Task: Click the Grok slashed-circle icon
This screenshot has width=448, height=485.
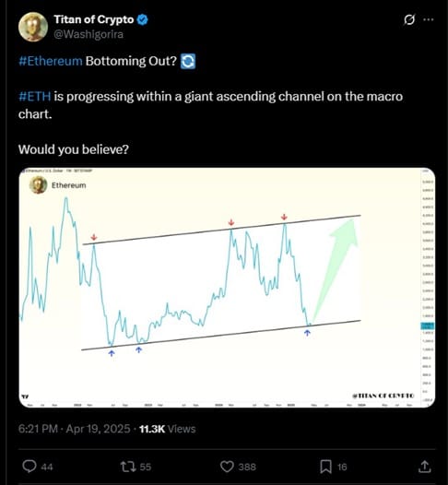Action: coord(409,19)
